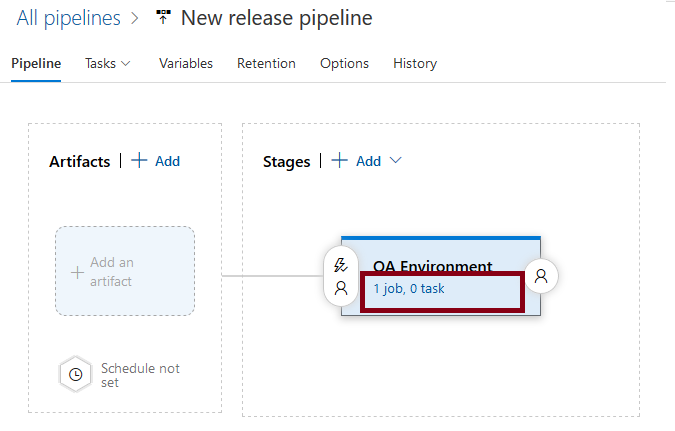Click the plus icon beside Artifacts Add
Viewport: 675px width, 431px height.
(x=139, y=160)
